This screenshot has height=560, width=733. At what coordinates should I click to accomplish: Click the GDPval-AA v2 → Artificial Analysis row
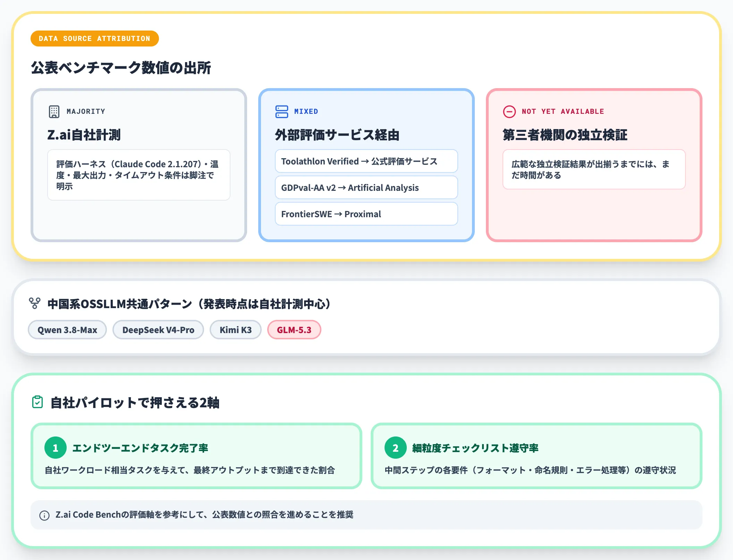click(x=366, y=187)
